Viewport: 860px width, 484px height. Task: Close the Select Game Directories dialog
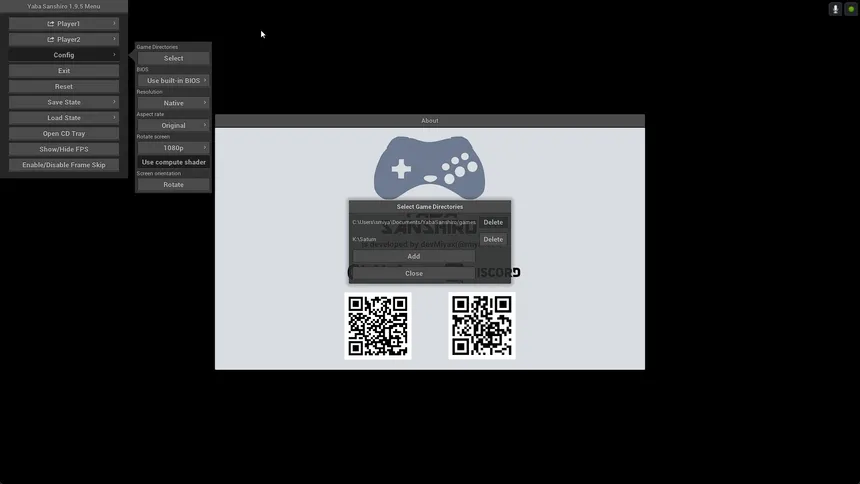pos(414,273)
